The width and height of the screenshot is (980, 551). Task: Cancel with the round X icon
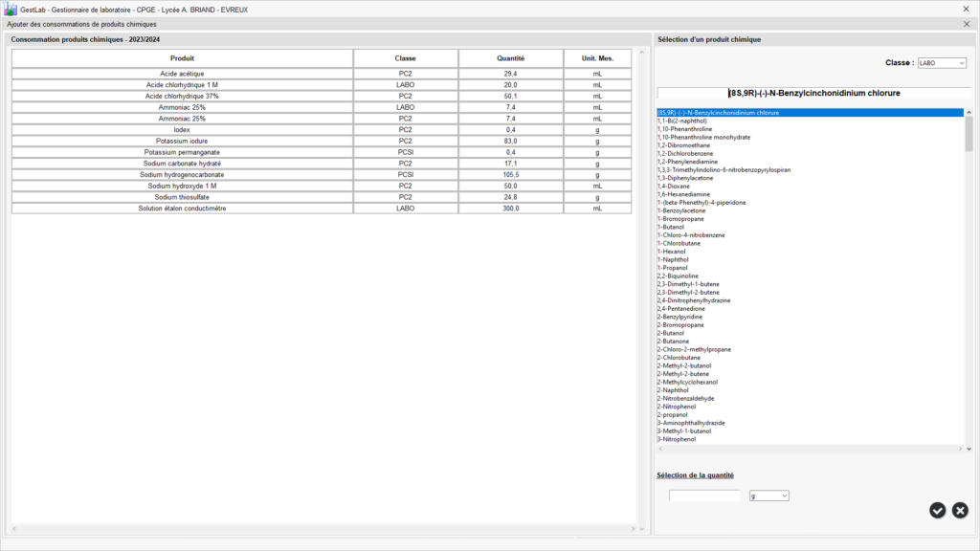click(960, 511)
